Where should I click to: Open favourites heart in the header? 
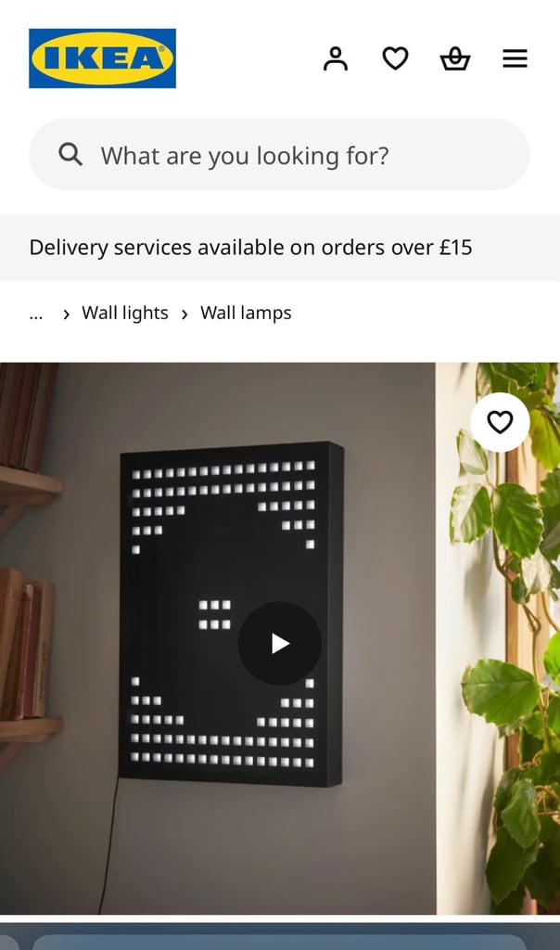point(395,58)
